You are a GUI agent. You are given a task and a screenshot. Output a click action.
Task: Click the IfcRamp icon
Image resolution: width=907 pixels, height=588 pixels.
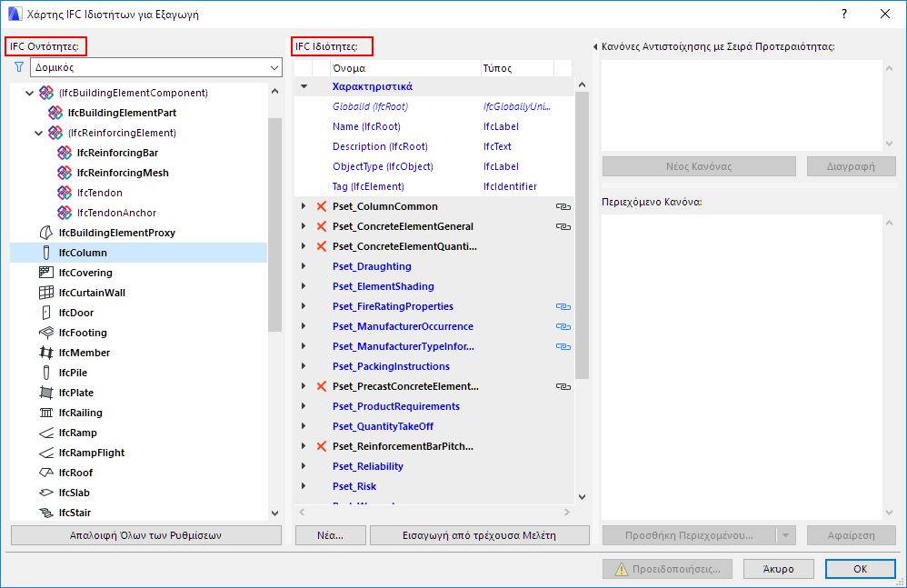[x=46, y=433]
